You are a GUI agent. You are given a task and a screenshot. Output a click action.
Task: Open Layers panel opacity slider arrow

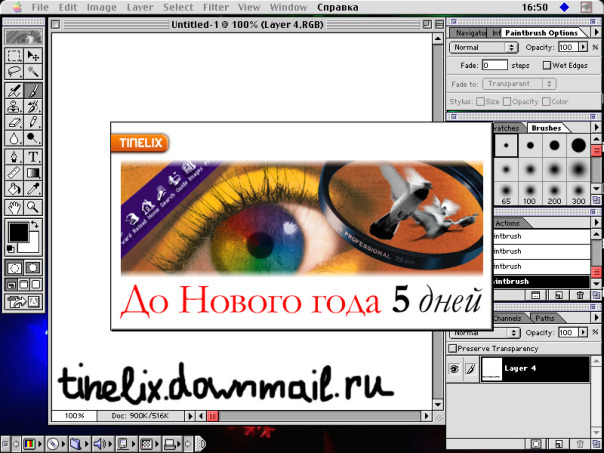click(x=583, y=332)
